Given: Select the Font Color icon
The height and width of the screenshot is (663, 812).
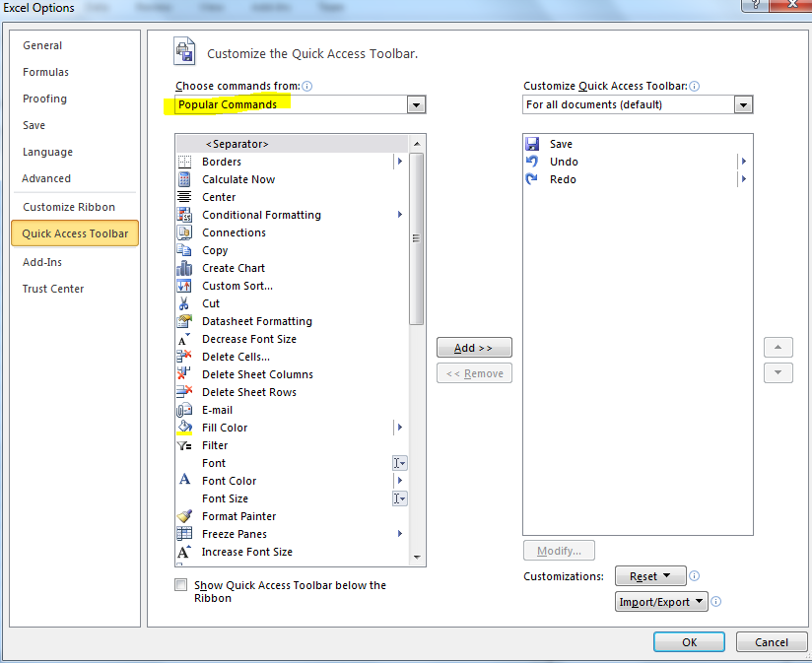Looking at the screenshot, I should 184,481.
